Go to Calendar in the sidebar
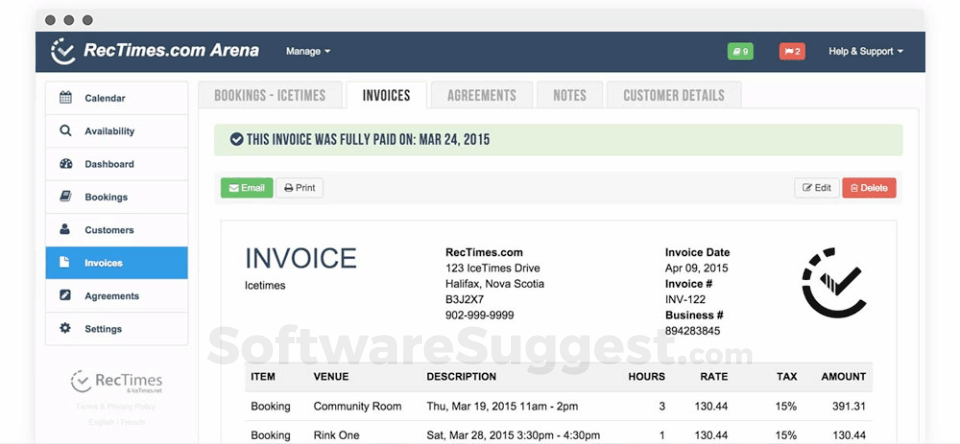This screenshot has height=444, width=960. coord(116,98)
